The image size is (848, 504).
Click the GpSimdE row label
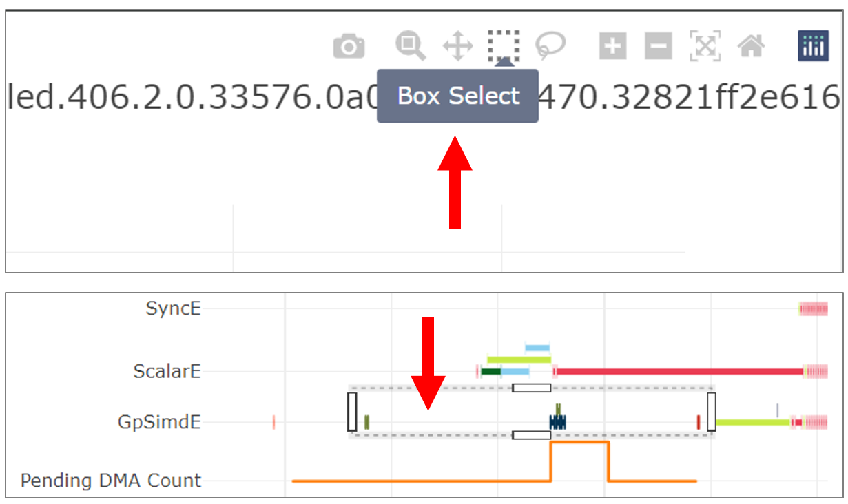tap(159, 421)
